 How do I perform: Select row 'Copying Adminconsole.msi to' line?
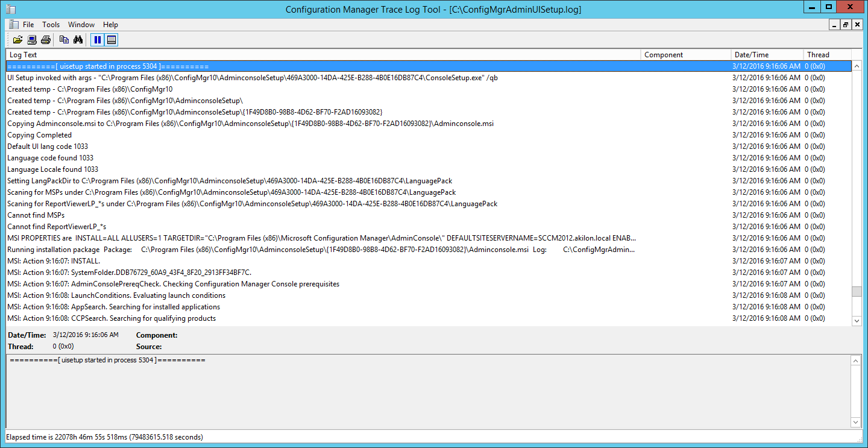pyautogui.click(x=429, y=124)
